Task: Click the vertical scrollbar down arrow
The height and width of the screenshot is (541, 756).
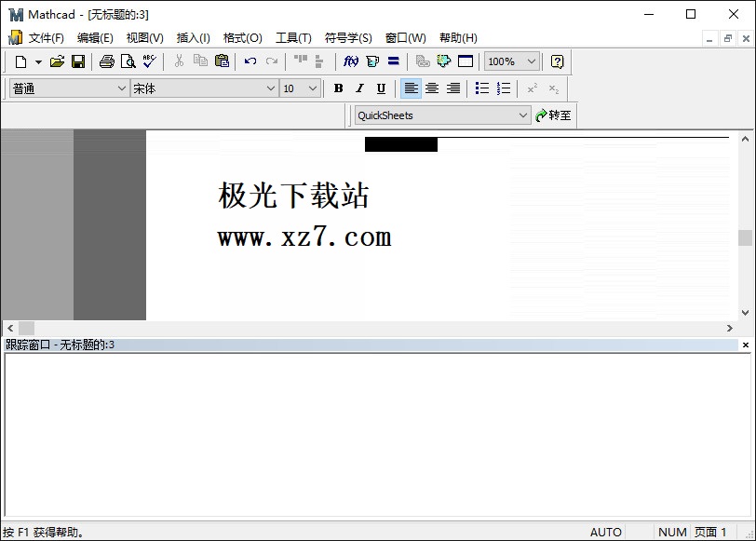Action: [x=745, y=313]
